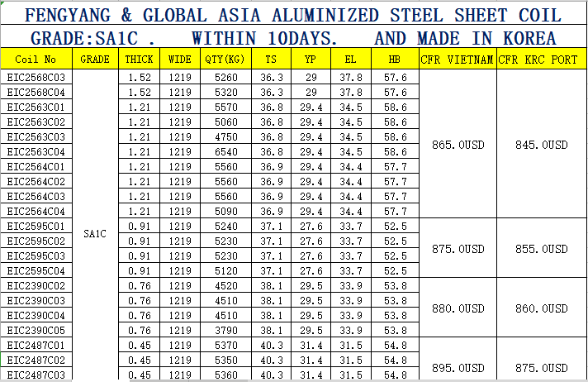
Task: Click quantity 5570 in row EIC2563C01
Action: (225, 107)
